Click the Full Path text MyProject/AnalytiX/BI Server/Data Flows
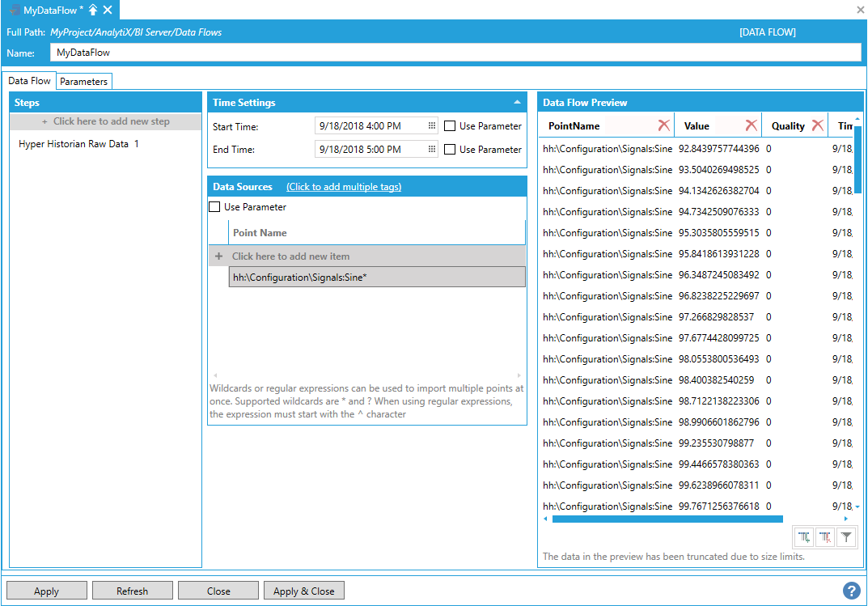This screenshot has height=606, width=868. pos(136,32)
